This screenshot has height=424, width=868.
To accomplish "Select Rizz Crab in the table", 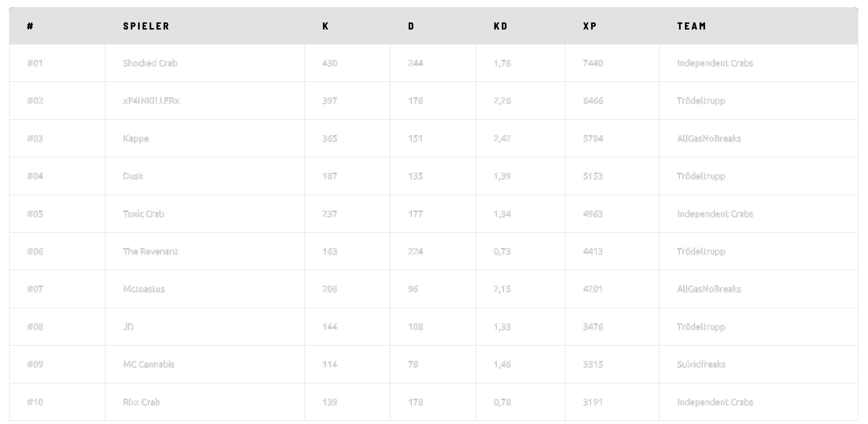I will point(141,402).
